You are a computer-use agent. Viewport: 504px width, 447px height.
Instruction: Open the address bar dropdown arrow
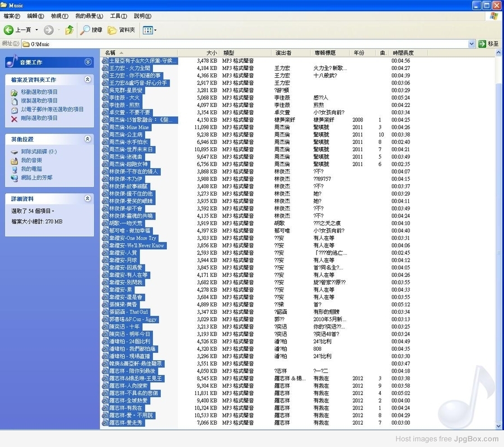click(x=472, y=44)
